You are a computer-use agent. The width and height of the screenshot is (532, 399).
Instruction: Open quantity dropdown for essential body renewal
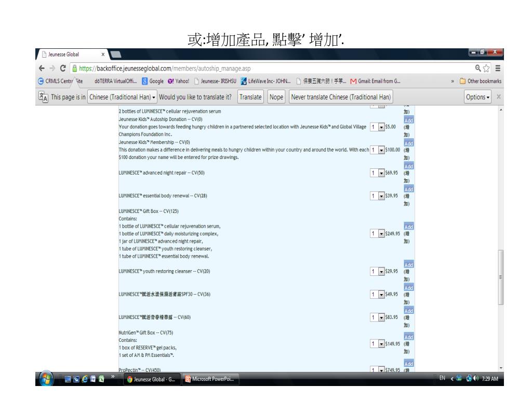coord(377,196)
